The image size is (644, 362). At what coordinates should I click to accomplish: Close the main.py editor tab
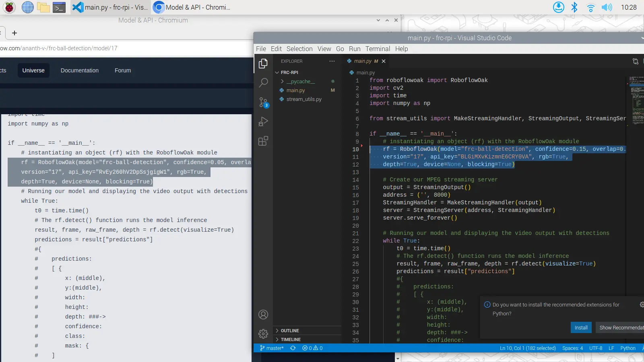pyautogui.click(x=384, y=61)
